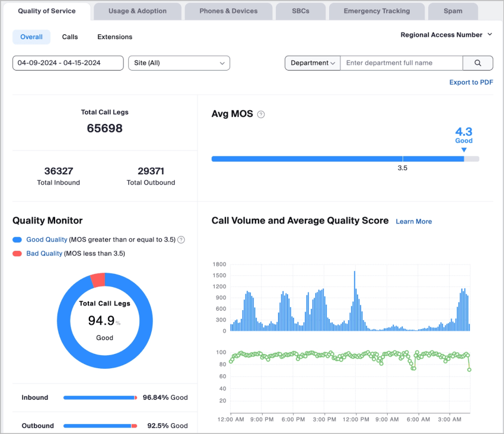
Task: Open the Phones & Devices tab
Action: [x=228, y=11]
